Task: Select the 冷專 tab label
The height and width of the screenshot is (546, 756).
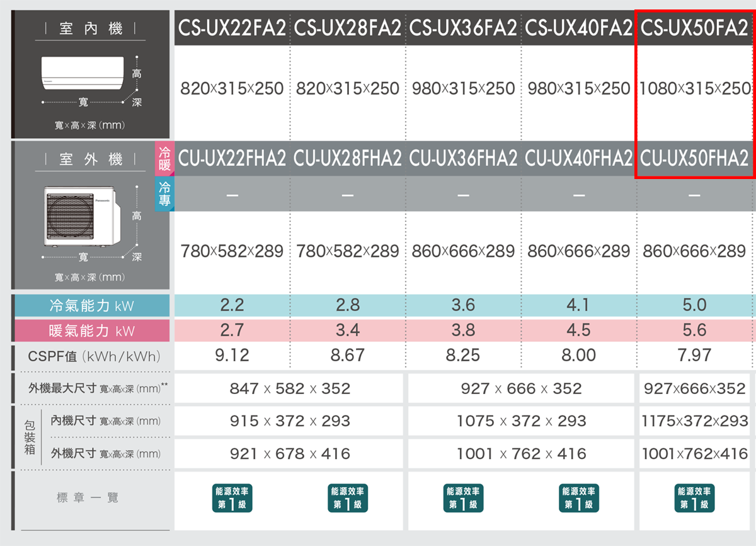Action: point(164,194)
